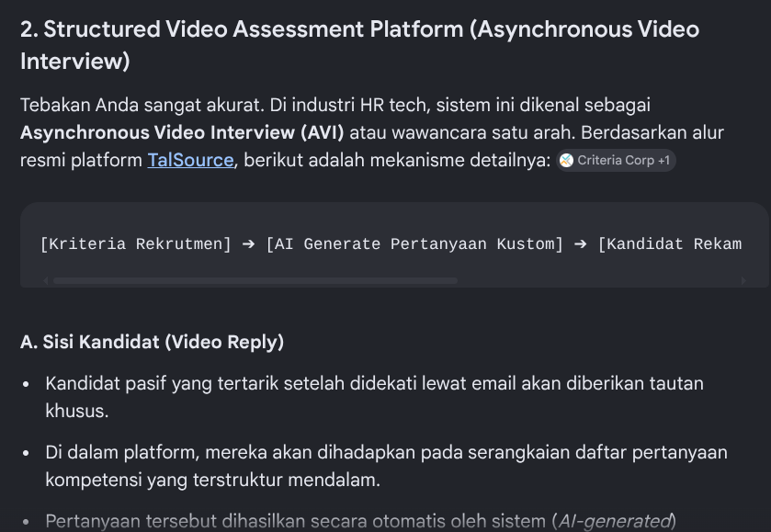Open the Criteria Corp +1 source chip
Screen dimensions: 771x532
[x=616, y=160]
